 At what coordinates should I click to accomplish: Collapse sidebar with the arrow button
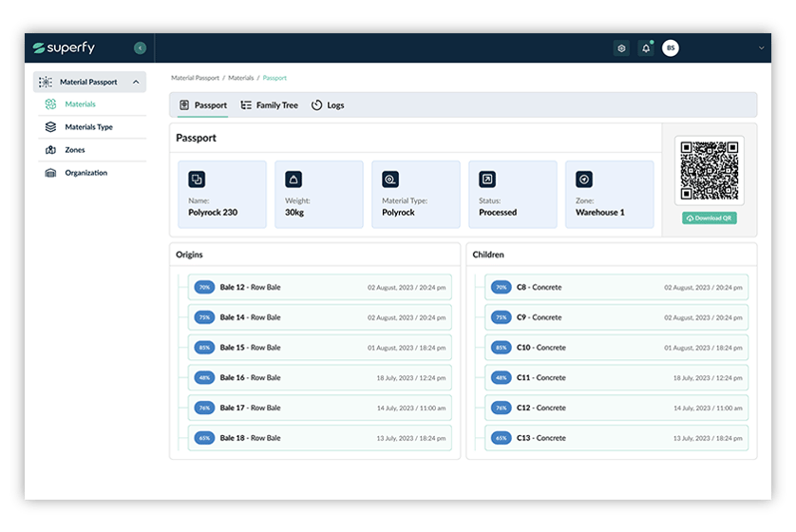[141, 47]
